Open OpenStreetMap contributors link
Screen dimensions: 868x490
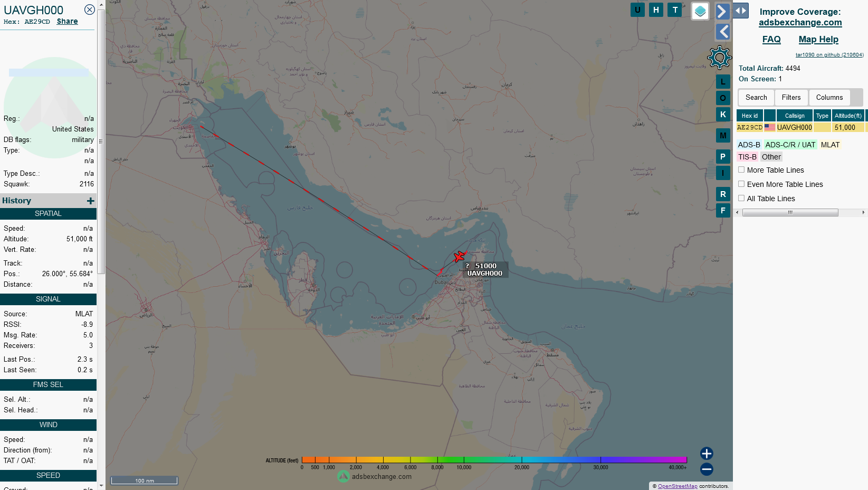point(678,486)
